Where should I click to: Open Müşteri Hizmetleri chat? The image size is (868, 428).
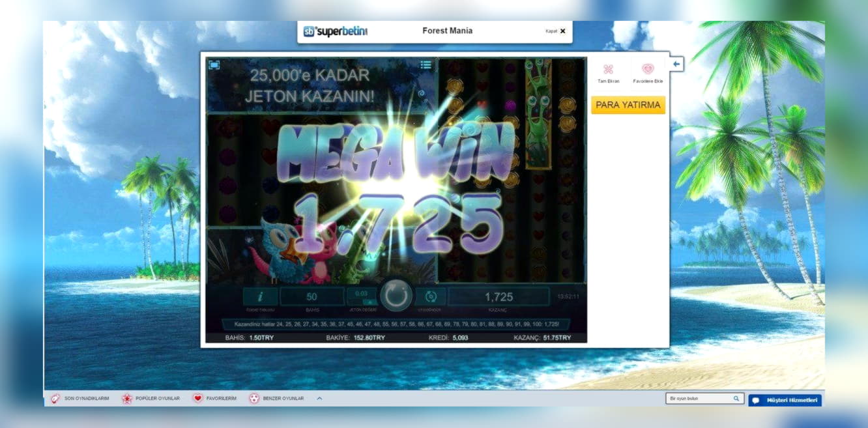pyautogui.click(x=785, y=400)
